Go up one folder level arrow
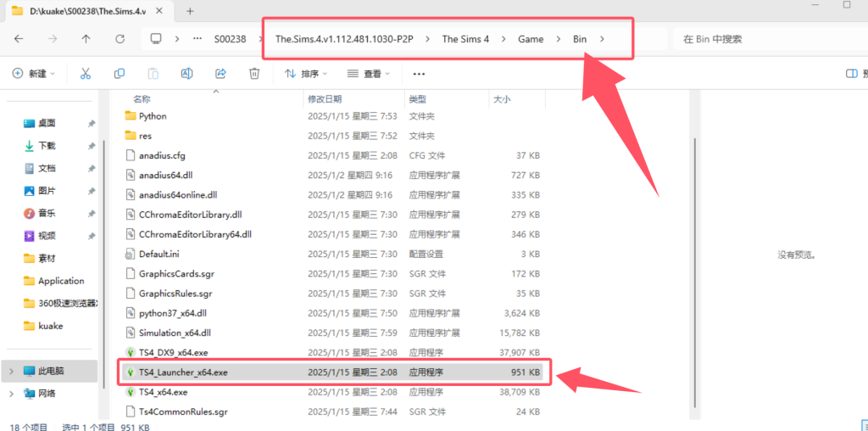The width and height of the screenshot is (868, 431). (x=86, y=39)
